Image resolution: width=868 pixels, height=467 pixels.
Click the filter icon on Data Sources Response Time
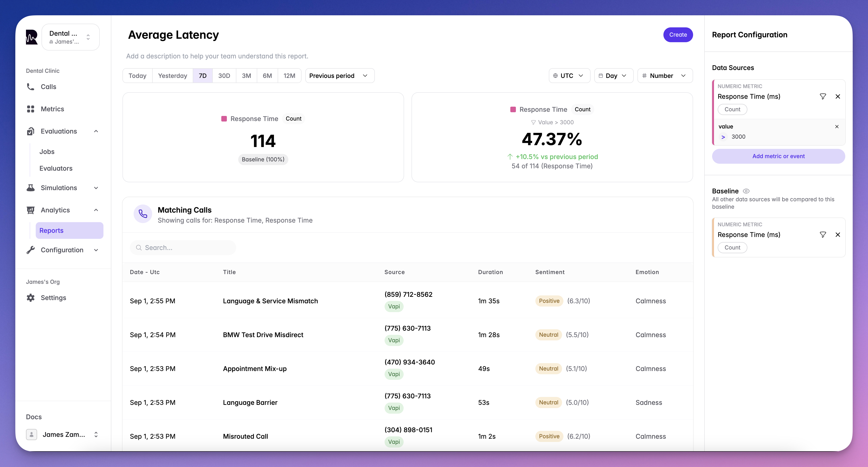[x=823, y=96]
